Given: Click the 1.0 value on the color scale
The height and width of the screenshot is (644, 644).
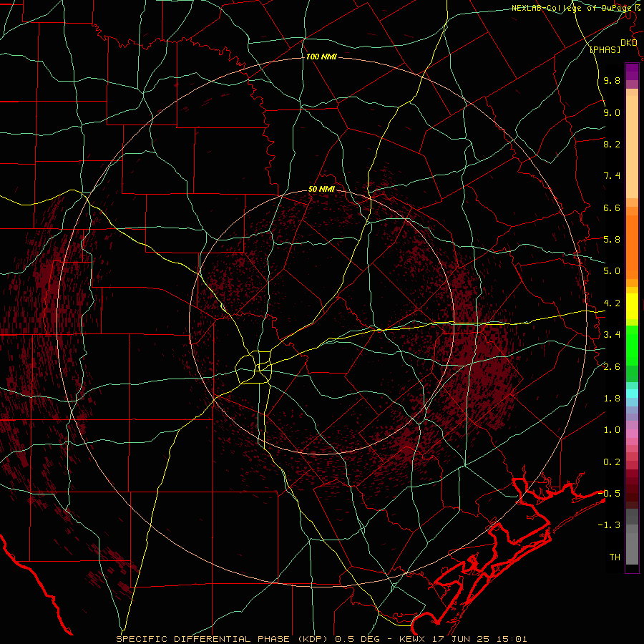Looking at the screenshot, I should click(612, 430).
